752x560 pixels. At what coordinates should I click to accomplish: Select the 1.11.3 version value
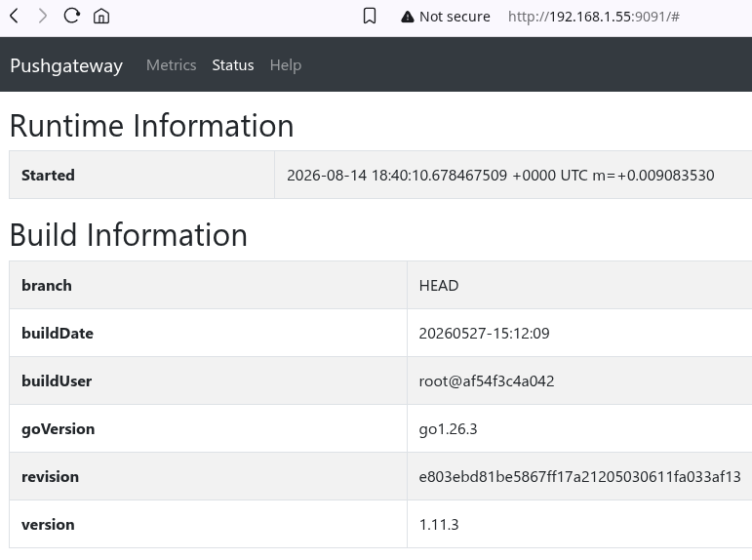(x=439, y=525)
